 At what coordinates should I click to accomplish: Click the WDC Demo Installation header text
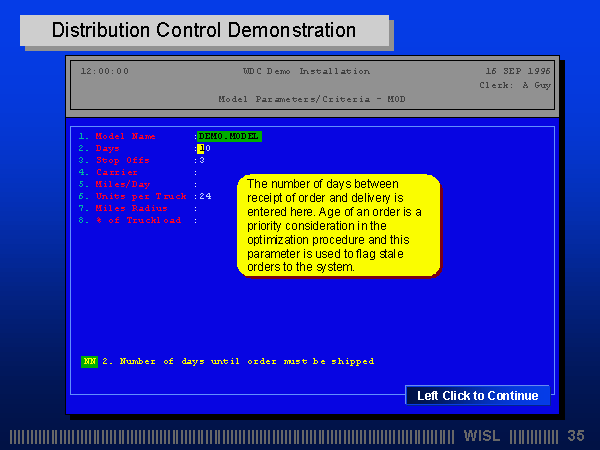coord(307,71)
